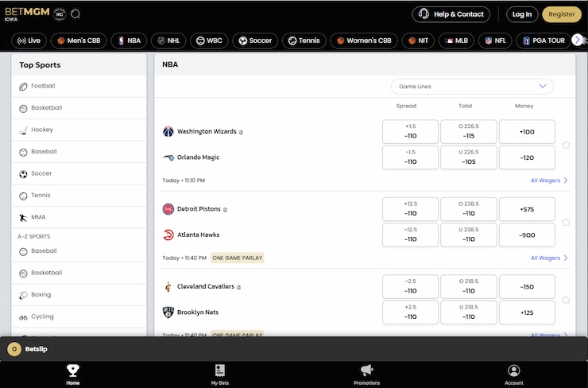Click the sports bar next arrow
The width and height of the screenshot is (588, 388).
(578, 40)
